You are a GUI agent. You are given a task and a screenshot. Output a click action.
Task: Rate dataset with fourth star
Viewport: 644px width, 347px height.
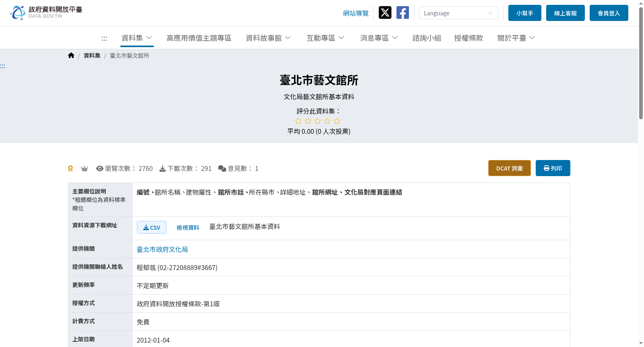coord(327,121)
